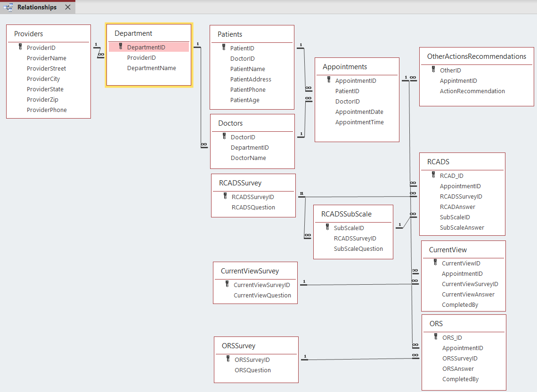The width and height of the screenshot is (537, 392).
Task: Click the ORS_ID key icon
Action: (x=436, y=337)
